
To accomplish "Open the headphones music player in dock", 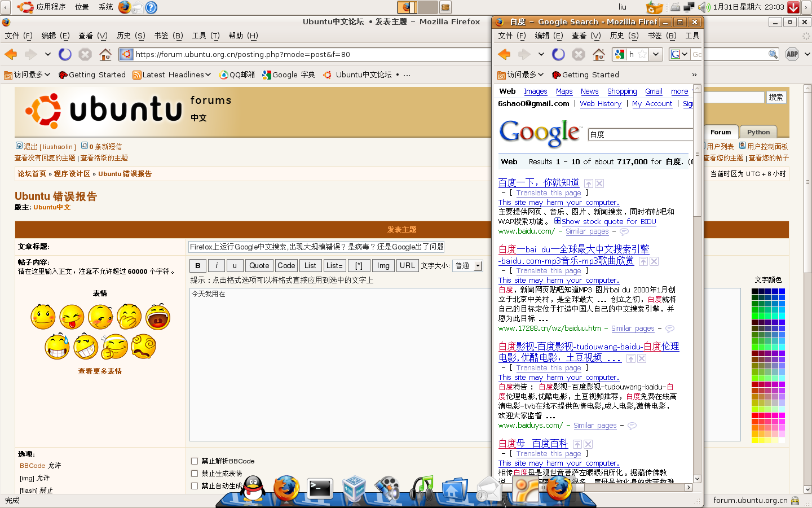I will coord(421,489).
